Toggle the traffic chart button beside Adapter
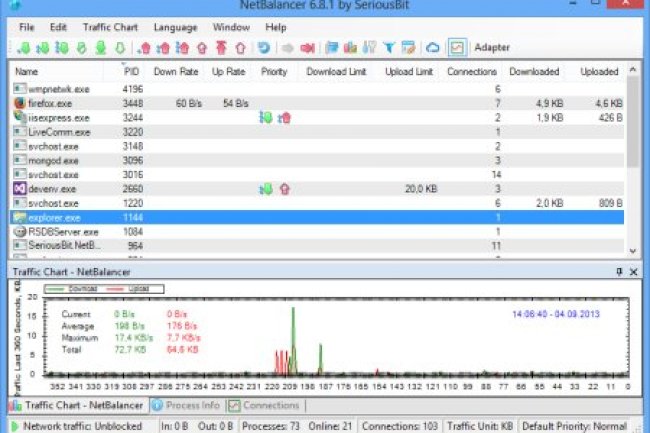The image size is (650, 433). 457,47
